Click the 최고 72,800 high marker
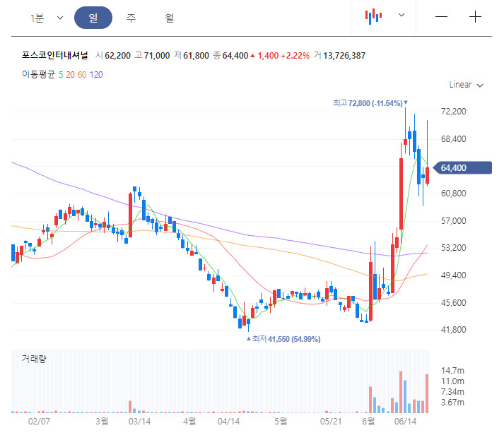Screen dimensions: 504x440 [370, 103]
